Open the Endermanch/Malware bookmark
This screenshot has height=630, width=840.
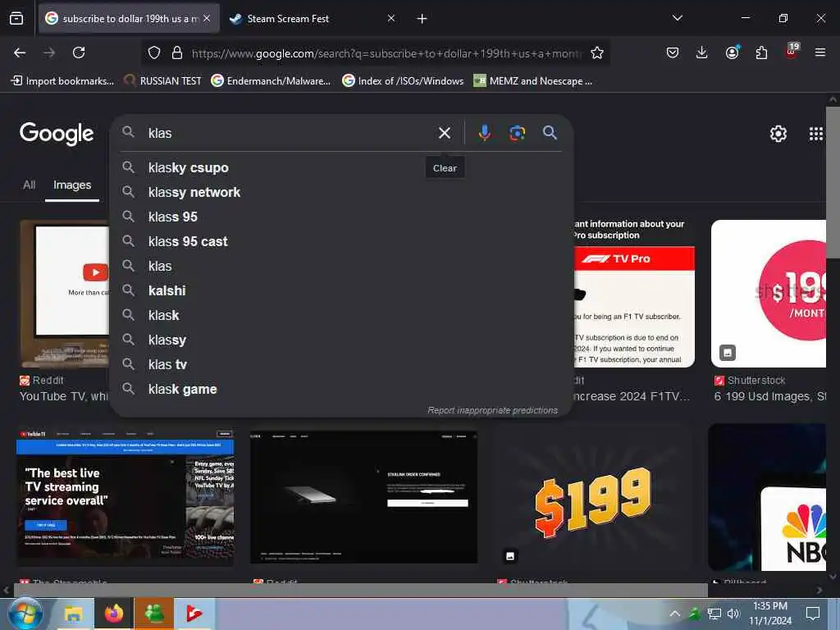pyautogui.click(x=271, y=81)
